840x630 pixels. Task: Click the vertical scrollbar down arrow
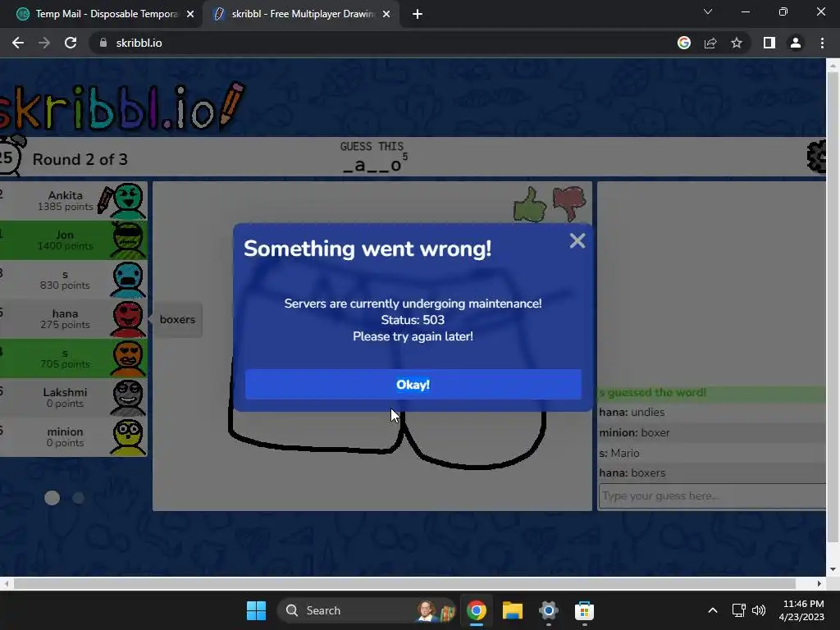833,569
